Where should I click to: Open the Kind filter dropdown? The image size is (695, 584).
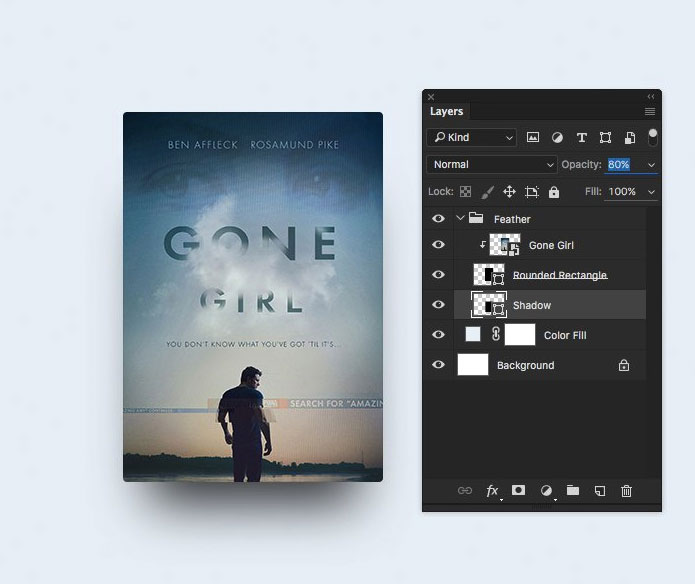click(x=472, y=137)
